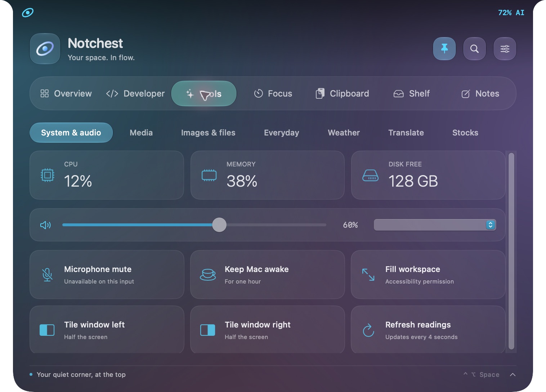The image size is (546, 392).
Task: Activate Fill workspace
Action: tap(428, 275)
